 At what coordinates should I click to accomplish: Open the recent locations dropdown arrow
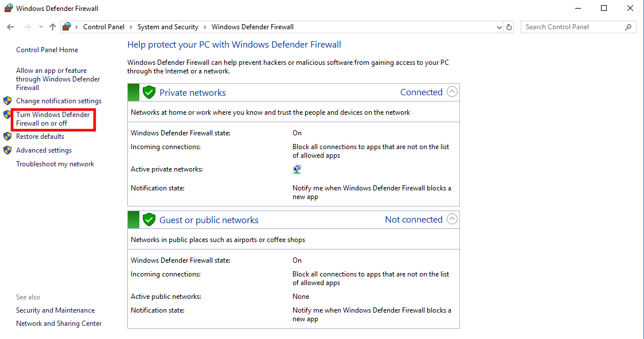pyautogui.click(x=41, y=27)
